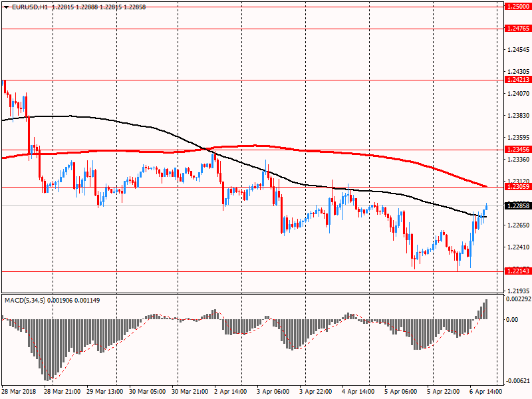
Task: Click the current price 1.22858 label
Action: (x=518, y=205)
